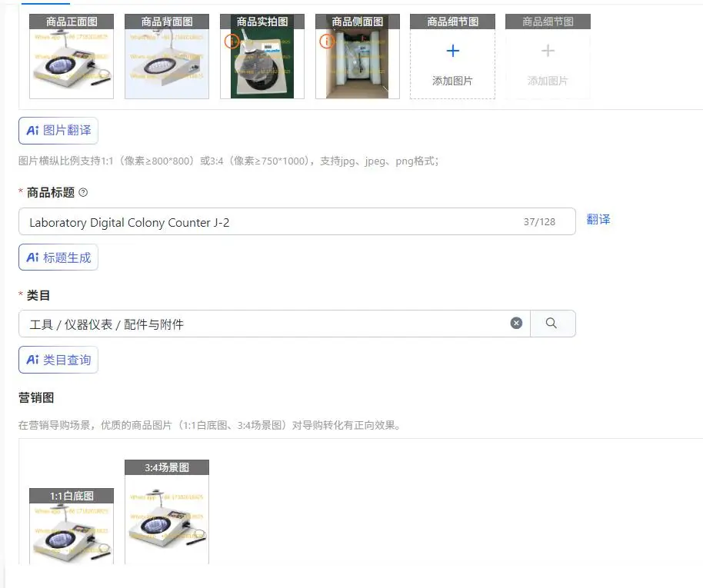The height and width of the screenshot is (588, 703).
Task: Click the AI 标题生成 button
Action: point(58,257)
